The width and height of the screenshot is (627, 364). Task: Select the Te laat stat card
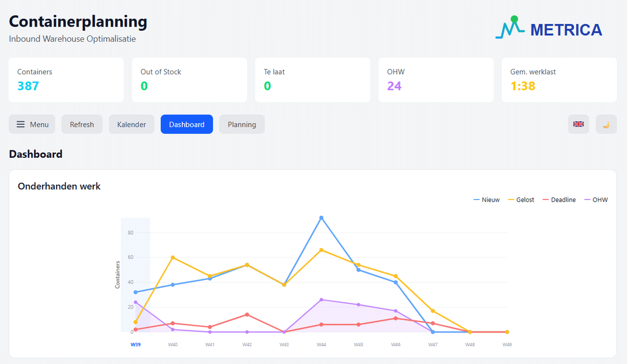coord(313,80)
